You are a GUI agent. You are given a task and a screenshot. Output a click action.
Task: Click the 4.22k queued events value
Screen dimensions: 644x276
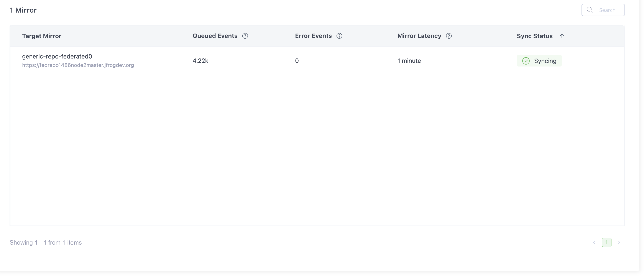(x=200, y=61)
